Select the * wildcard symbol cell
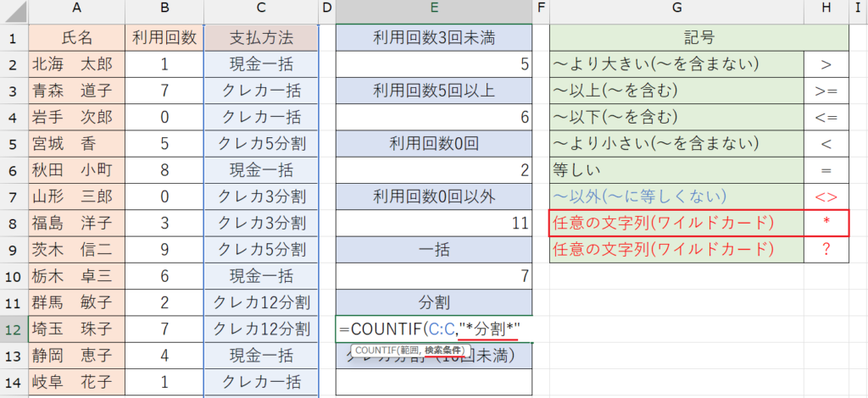 click(x=826, y=224)
